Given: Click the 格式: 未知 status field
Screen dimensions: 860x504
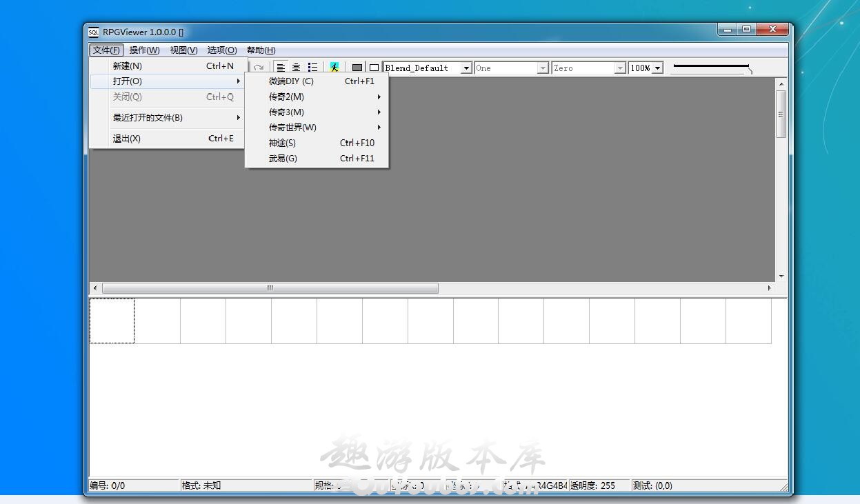Looking at the screenshot, I should click(246, 485).
